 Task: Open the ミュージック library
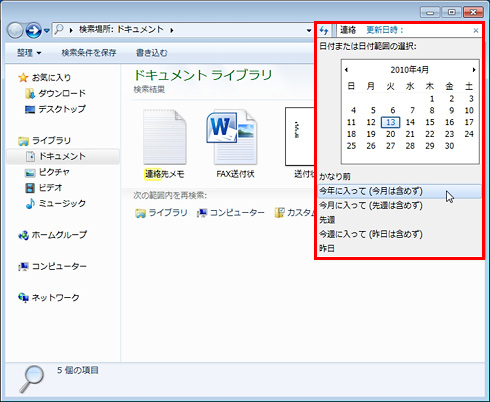point(62,203)
